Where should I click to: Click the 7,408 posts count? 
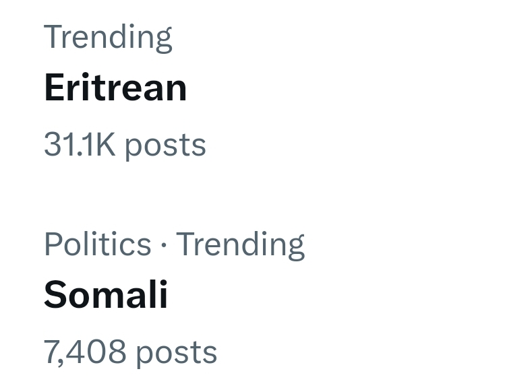tap(130, 352)
